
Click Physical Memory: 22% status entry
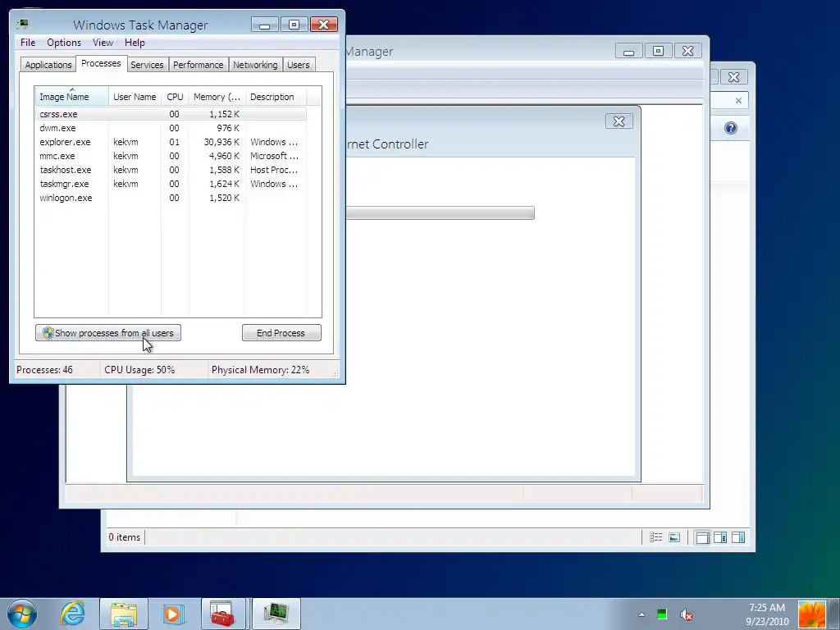pyautogui.click(x=260, y=370)
